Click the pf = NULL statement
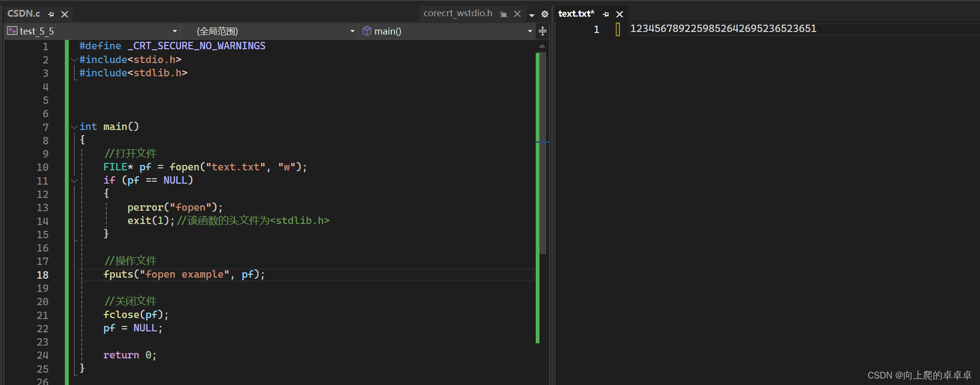This screenshot has height=385, width=980. point(133,328)
